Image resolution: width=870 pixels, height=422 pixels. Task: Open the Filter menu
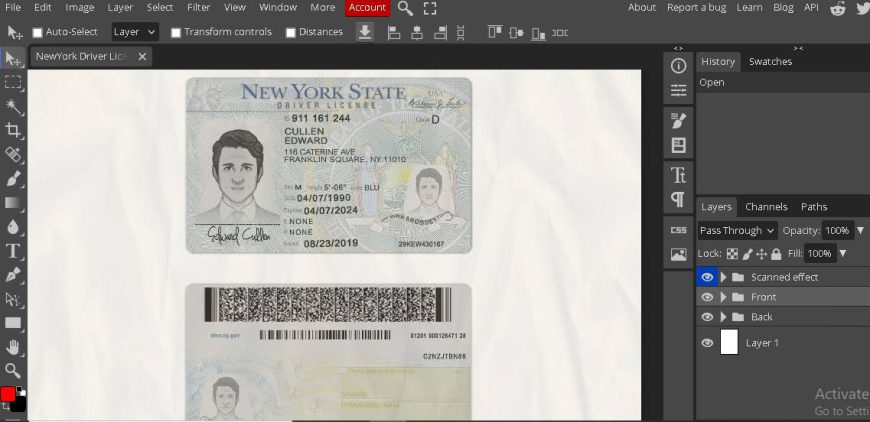[198, 8]
